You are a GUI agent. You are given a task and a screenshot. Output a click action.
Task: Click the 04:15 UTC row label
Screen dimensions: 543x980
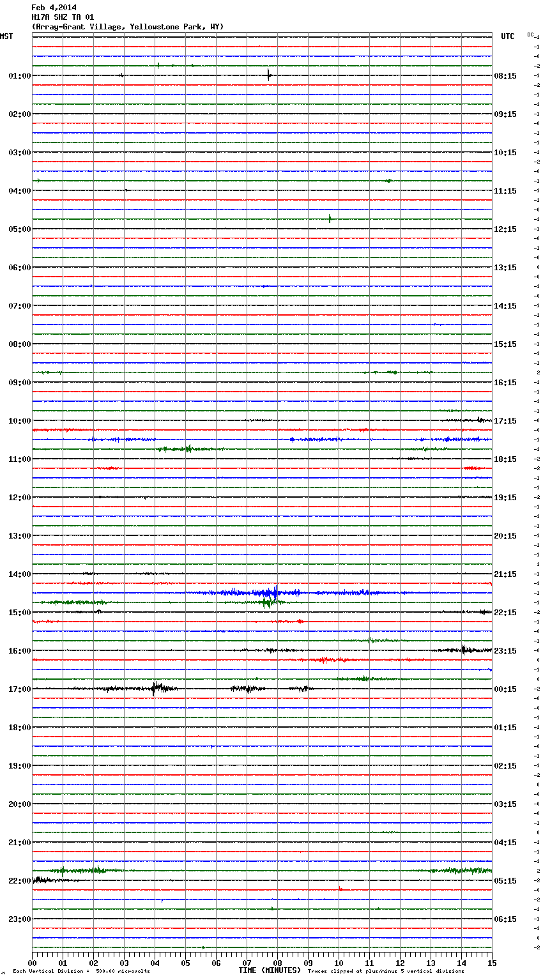pos(505,843)
